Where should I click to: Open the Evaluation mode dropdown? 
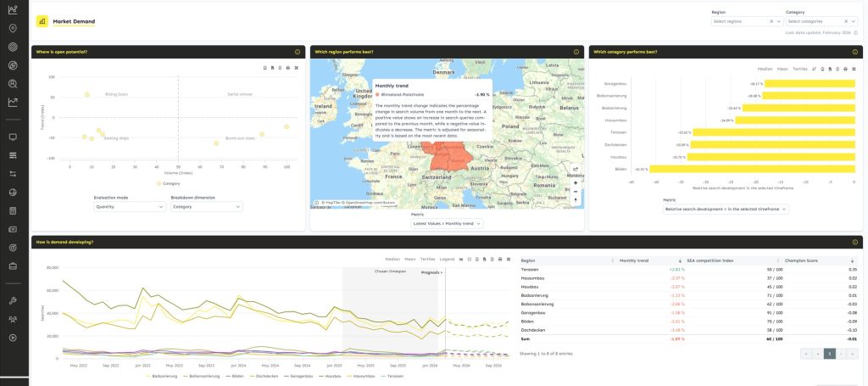[x=130, y=206]
